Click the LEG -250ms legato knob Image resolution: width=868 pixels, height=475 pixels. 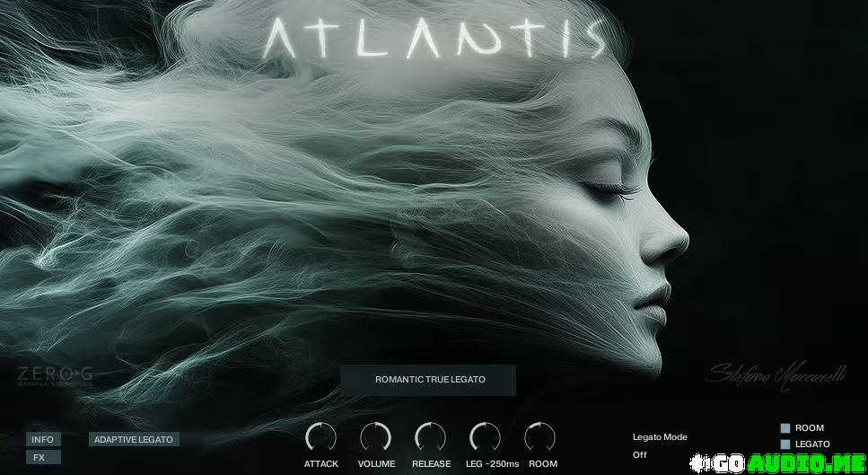pyautogui.click(x=485, y=437)
